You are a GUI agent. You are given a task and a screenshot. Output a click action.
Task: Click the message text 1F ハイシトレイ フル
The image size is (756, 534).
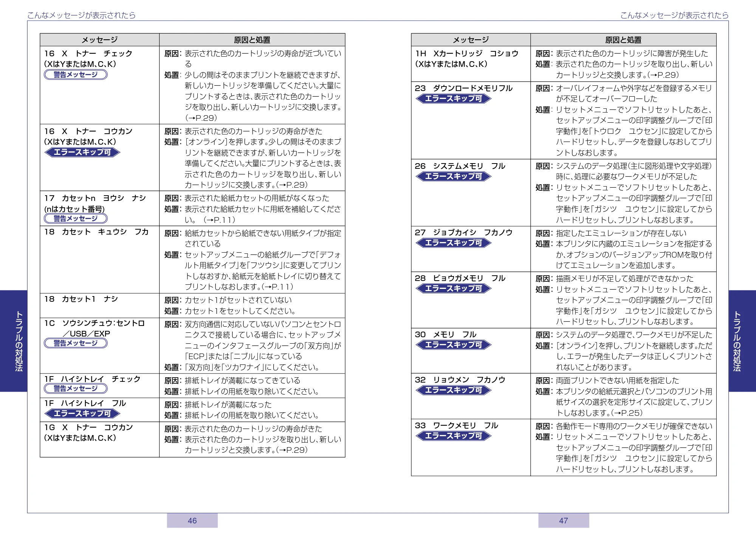85,403
